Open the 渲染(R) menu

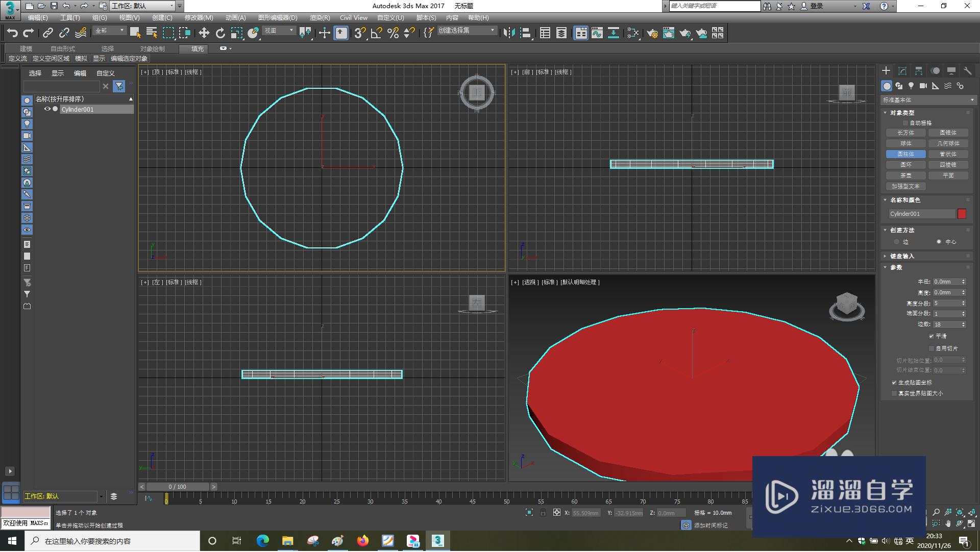point(320,17)
